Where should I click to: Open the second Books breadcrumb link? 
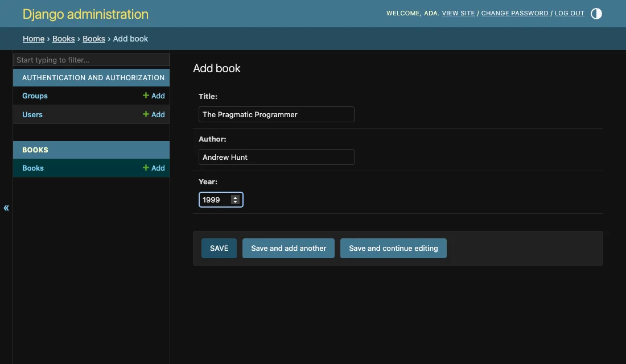pos(94,39)
